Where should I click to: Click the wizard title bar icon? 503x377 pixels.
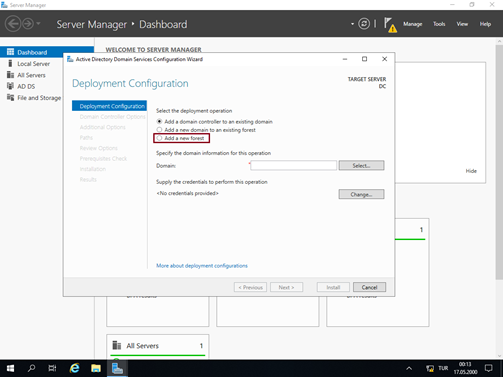click(x=70, y=59)
